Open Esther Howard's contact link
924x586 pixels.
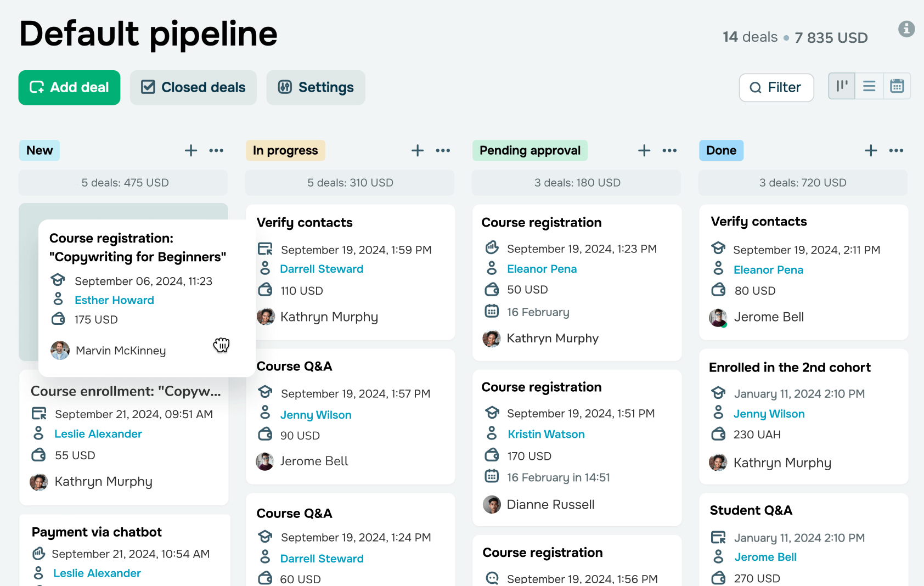114,300
